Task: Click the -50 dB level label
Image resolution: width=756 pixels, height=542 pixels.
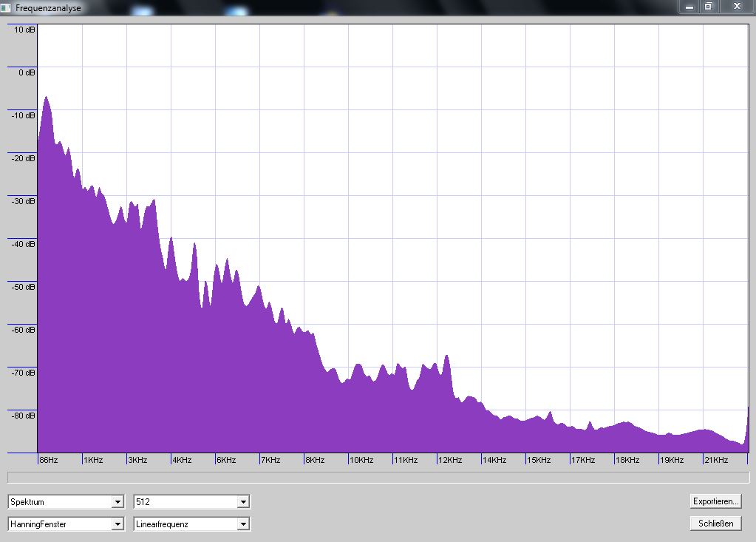Action: [23, 288]
